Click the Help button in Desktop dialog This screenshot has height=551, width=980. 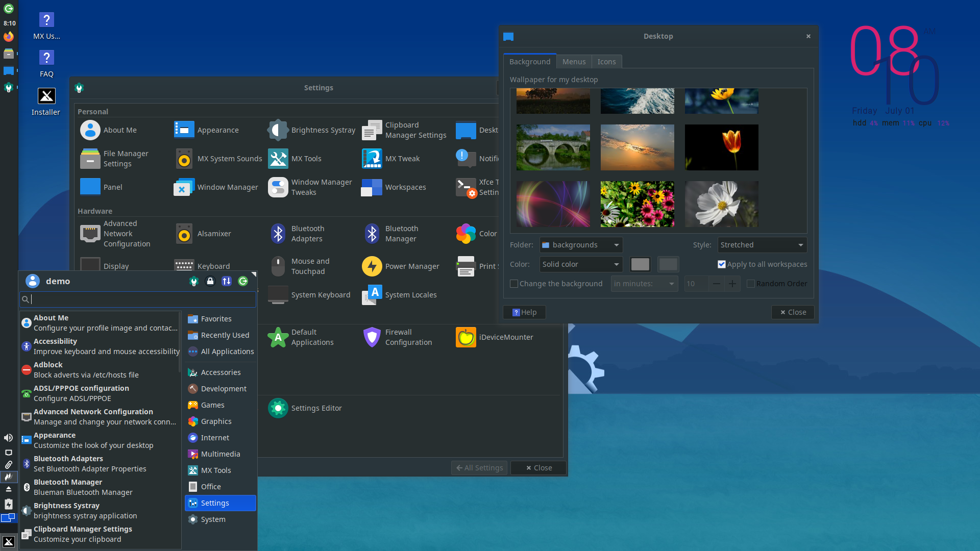525,312
